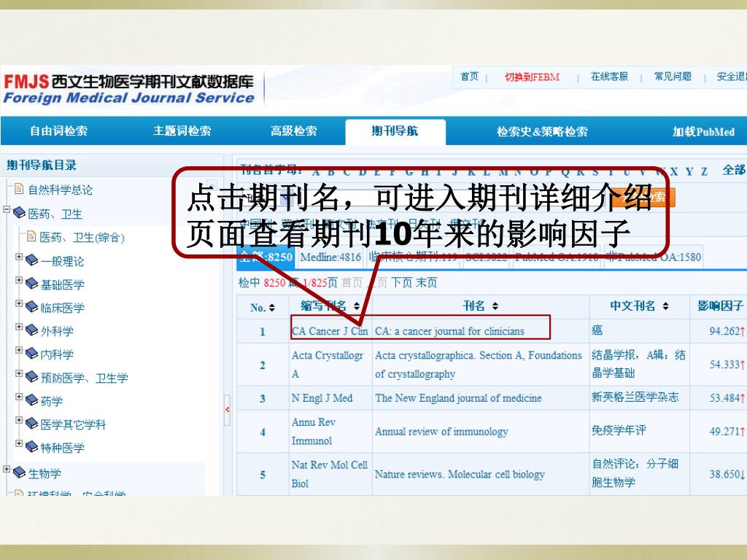Click the 临床医学 book icon
The image size is (747, 560).
31,307
